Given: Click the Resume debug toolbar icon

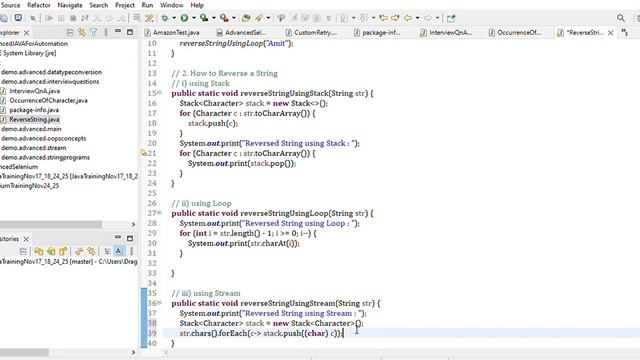Looking at the screenshot, I should 49,18.
